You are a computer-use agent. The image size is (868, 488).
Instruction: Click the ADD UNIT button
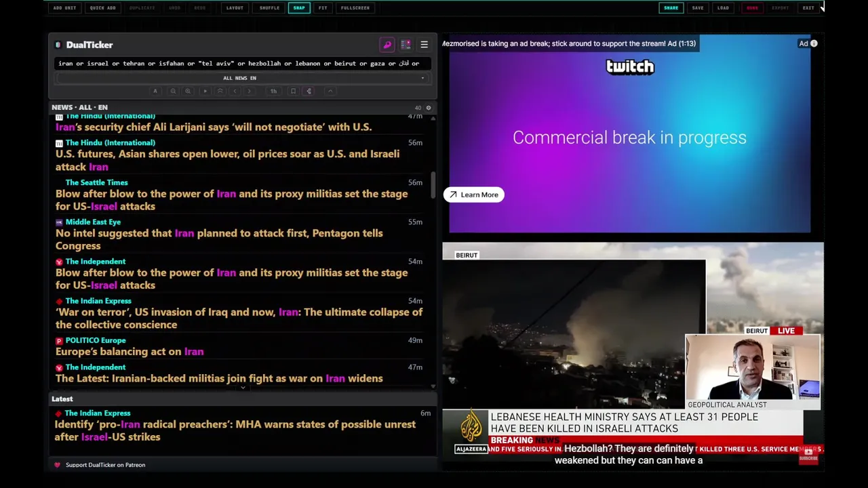tap(65, 8)
